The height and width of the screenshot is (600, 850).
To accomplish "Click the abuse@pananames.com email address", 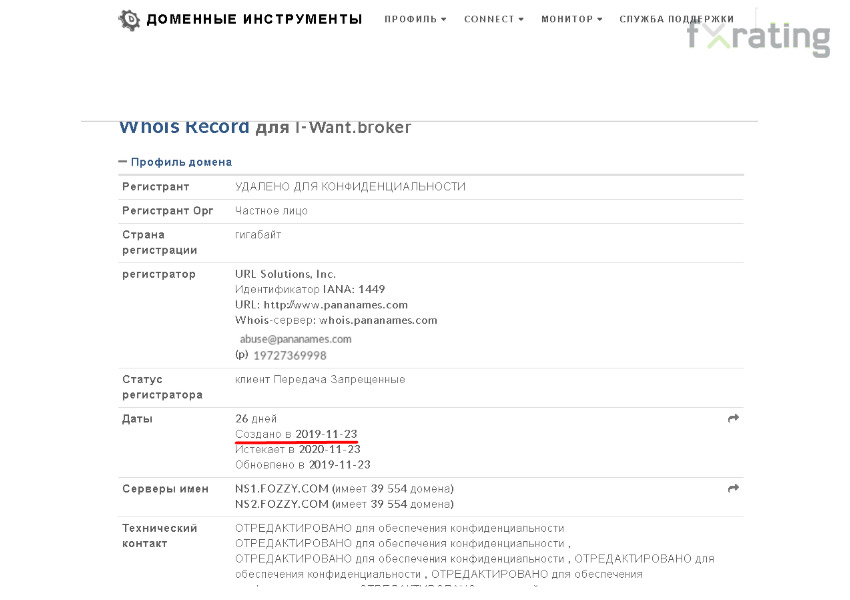I will click(295, 339).
